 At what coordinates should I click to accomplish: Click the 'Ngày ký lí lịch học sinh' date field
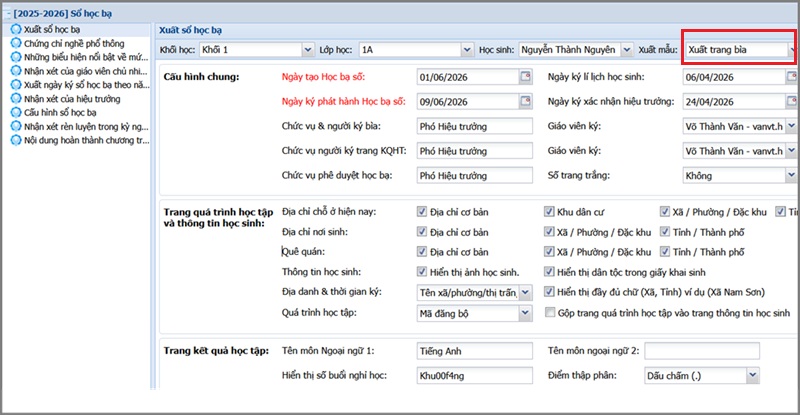(x=734, y=77)
